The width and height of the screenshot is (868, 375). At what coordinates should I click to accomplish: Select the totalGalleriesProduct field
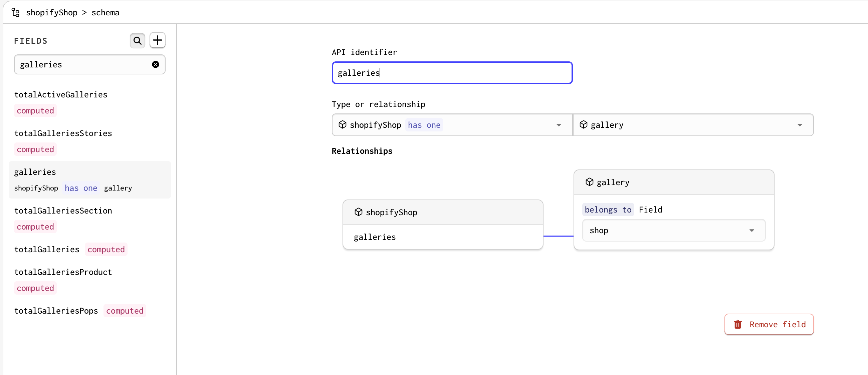(x=89, y=280)
